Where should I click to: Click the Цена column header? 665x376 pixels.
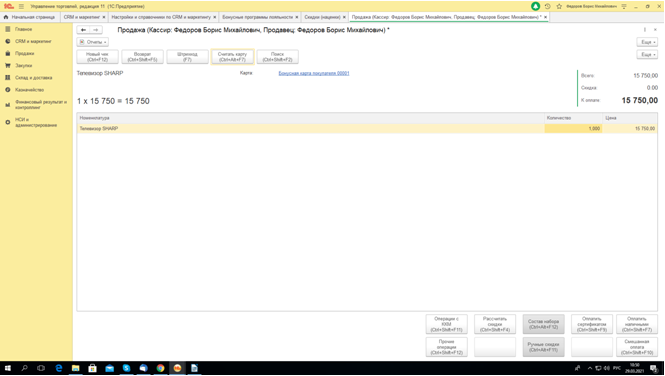click(630, 118)
